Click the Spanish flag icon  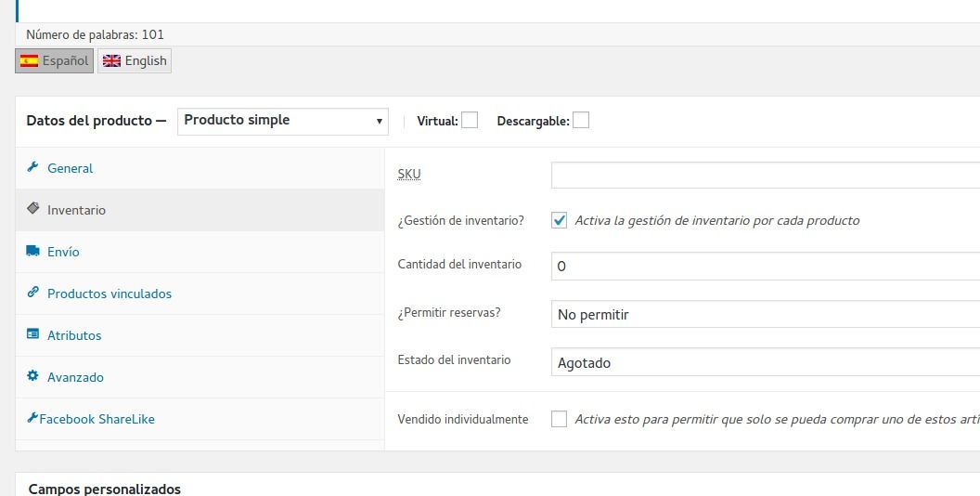point(29,60)
